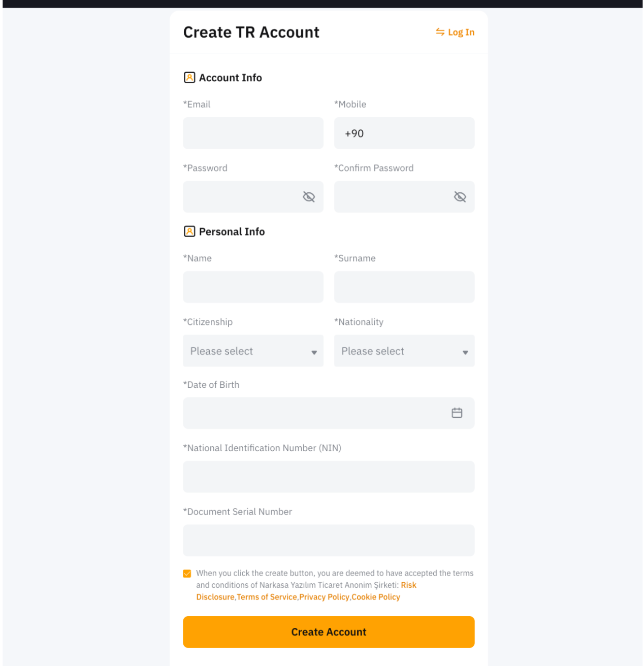Focus the National Identification Number field
This screenshot has width=644, height=666.
coord(329,477)
